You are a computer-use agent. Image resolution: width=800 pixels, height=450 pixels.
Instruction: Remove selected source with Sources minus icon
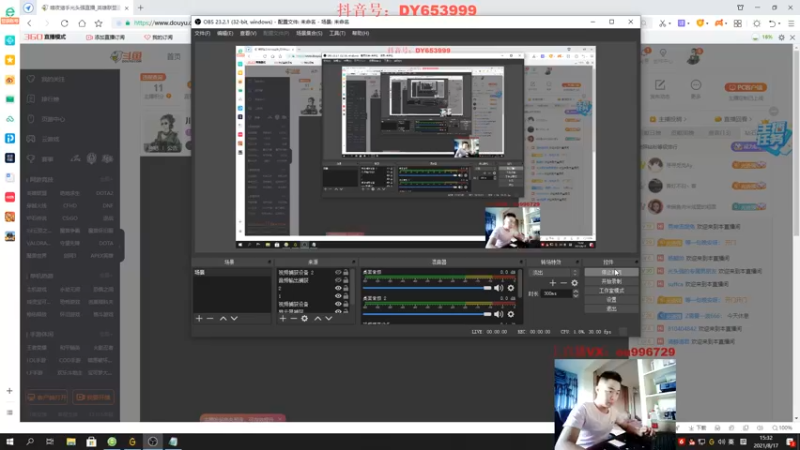click(x=293, y=318)
